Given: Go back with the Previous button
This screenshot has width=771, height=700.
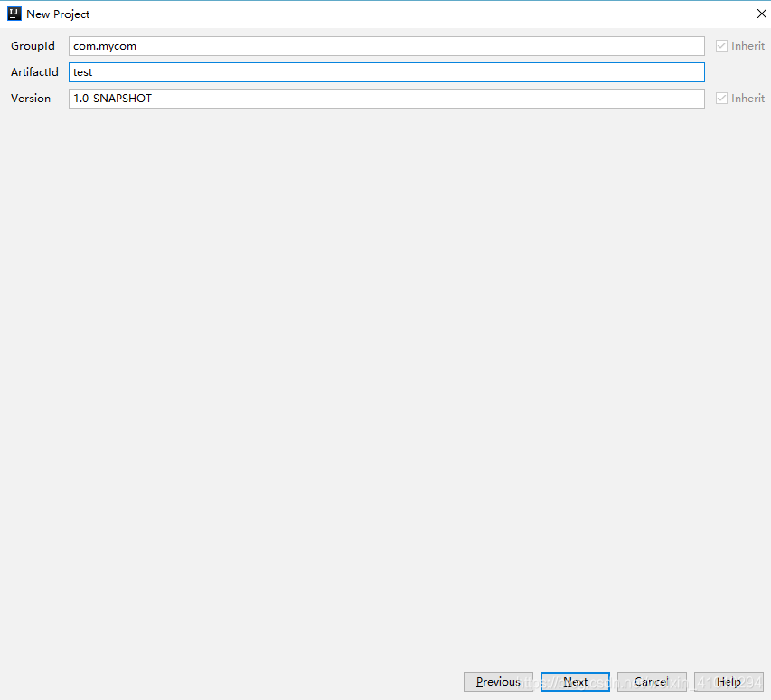Looking at the screenshot, I should click(498, 682).
